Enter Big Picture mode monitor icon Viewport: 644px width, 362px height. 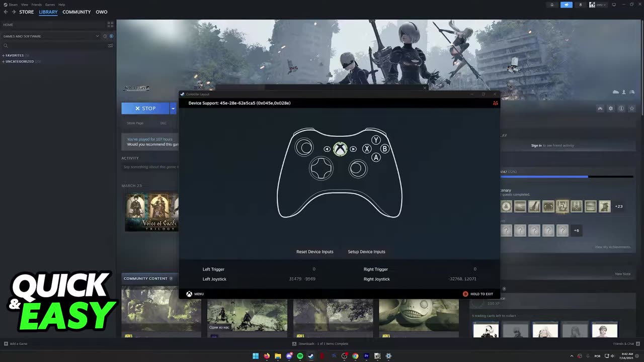tap(614, 5)
